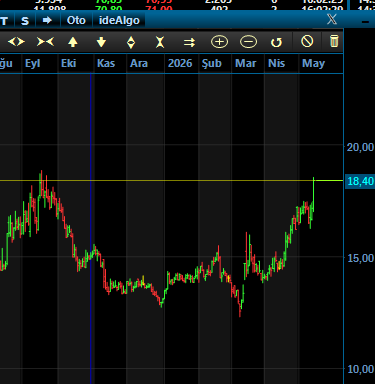Click the vertical compress hourglass icon
This screenshot has height=384, width=375.
[x=160, y=42]
